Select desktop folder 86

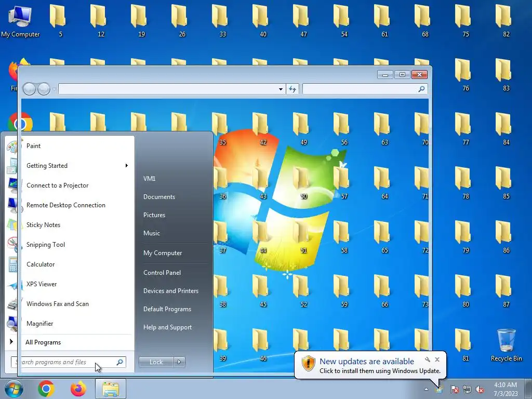(x=504, y=237)
